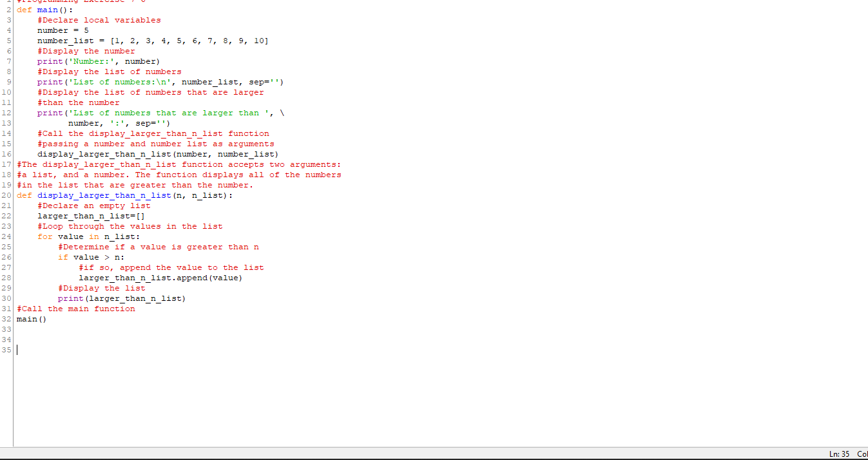This screenshot has width=868, height=460.
Task: Click the sep='' argument on line 9
Action: tap(264, 82)
